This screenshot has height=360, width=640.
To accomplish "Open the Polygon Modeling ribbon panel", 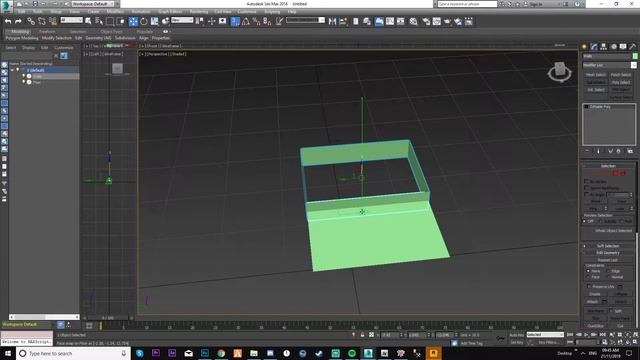I will 22,38.
